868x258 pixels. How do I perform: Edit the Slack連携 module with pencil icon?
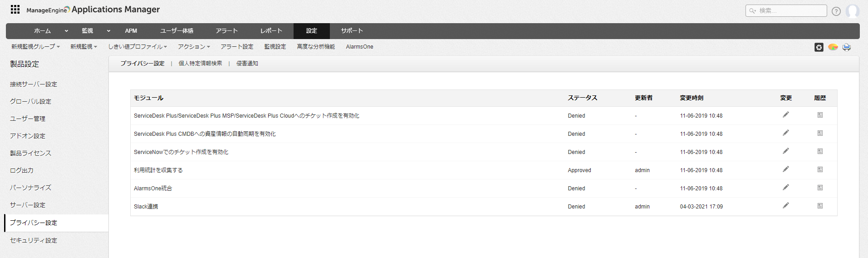(785, 206)
